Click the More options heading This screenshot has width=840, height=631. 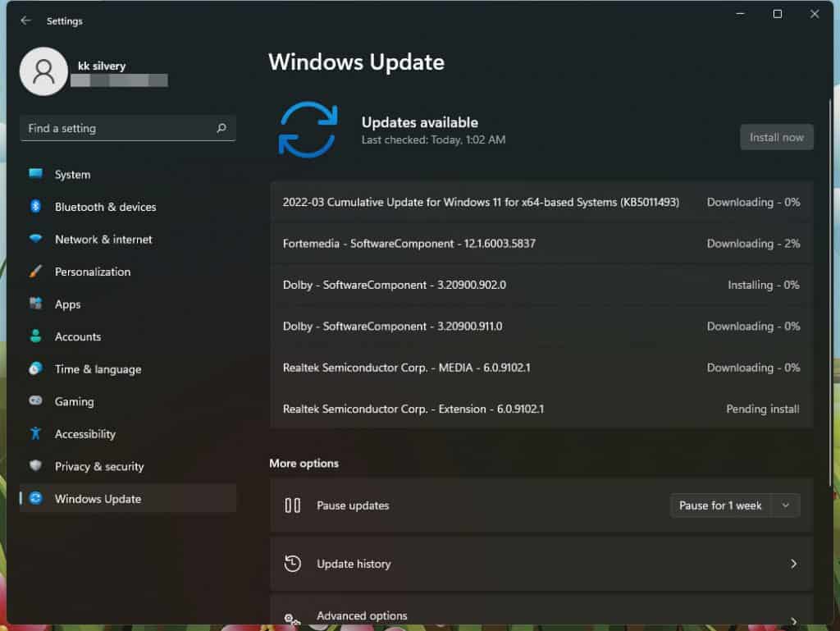pos(304,463)
